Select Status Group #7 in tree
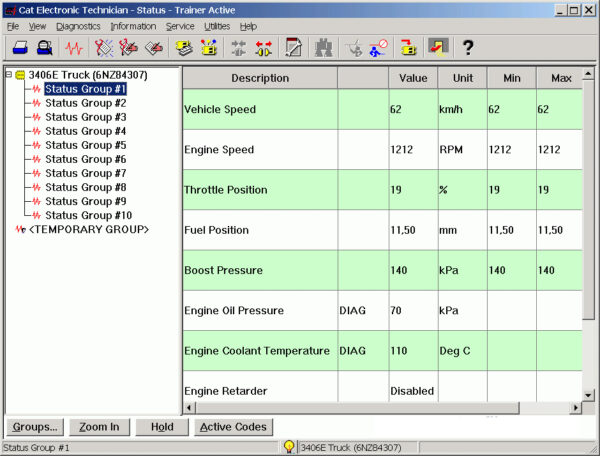Image resolution: width=600 pixels, height=456 pixels. tap(85, 173)
